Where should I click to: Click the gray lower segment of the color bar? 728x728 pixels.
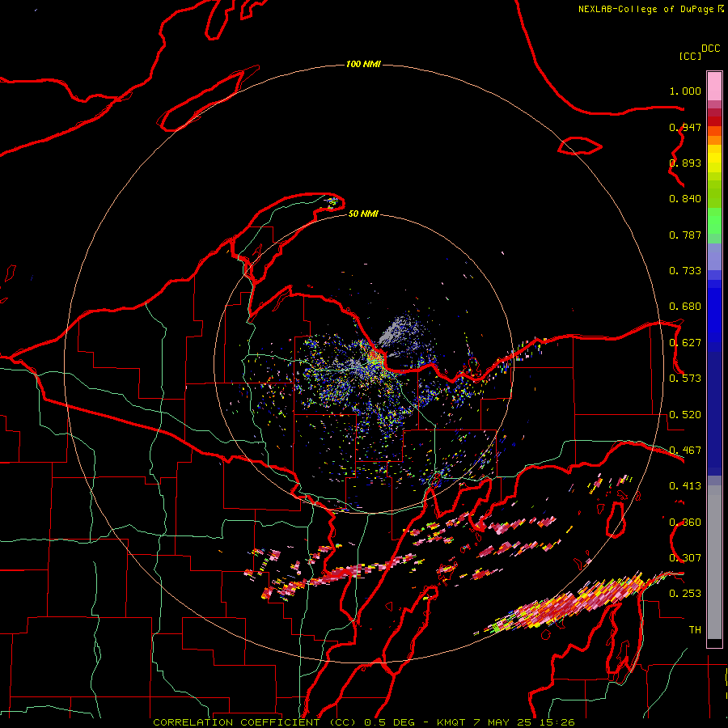tap(714, 562)
